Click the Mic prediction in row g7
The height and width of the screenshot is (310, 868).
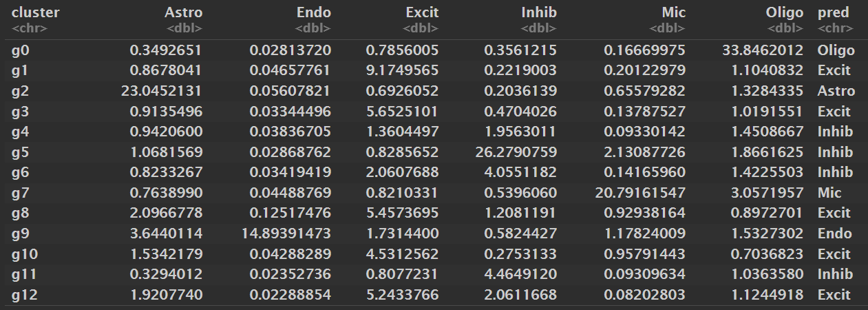pyautogui.click(x=829, y=193)
